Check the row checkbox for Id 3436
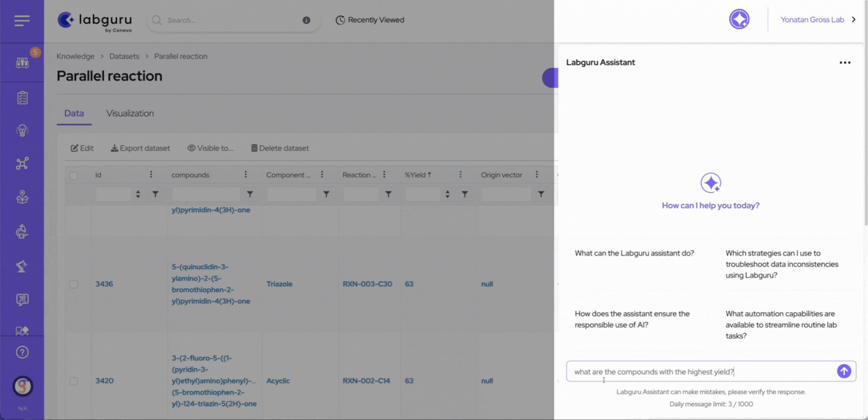868x420 pixels. tap(74, 284)
